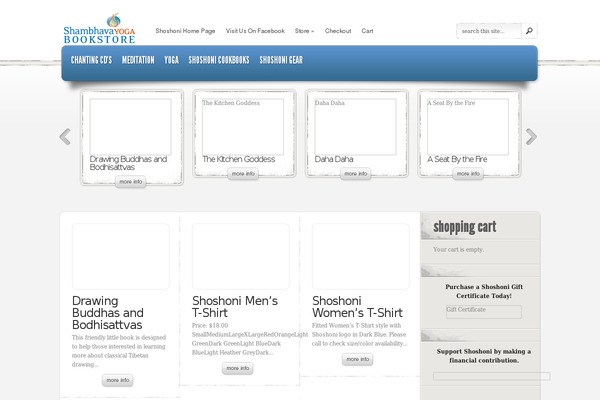600x400 pixels.
Task: Click the Gift Certificate image link
Action: click(484, 312)
